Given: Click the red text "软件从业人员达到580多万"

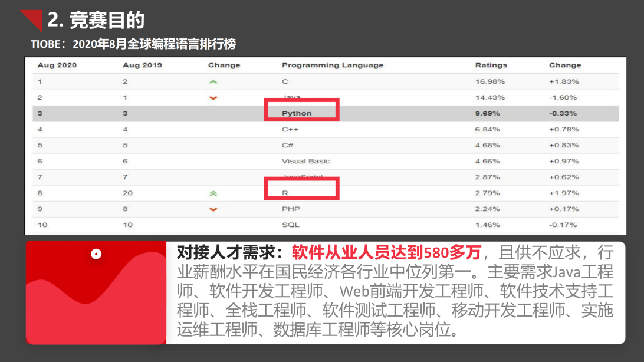Looking at the screenshot, I should [386, 253].
